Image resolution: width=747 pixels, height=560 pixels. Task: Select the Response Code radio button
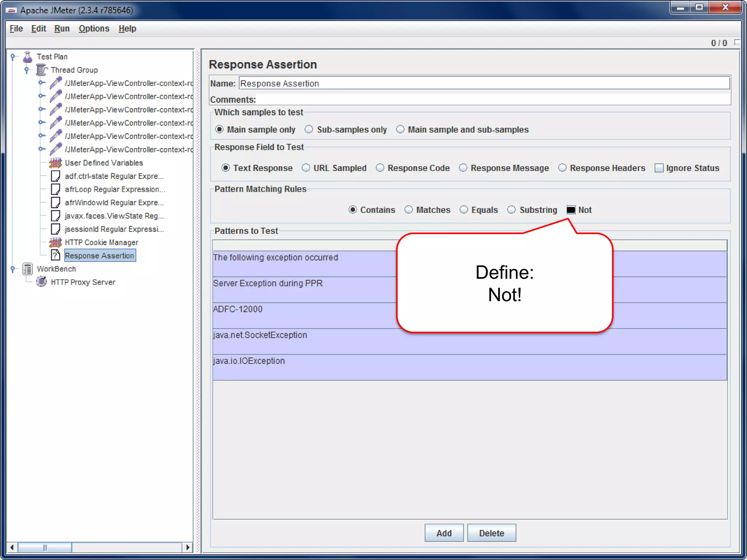tap(380, 168)
